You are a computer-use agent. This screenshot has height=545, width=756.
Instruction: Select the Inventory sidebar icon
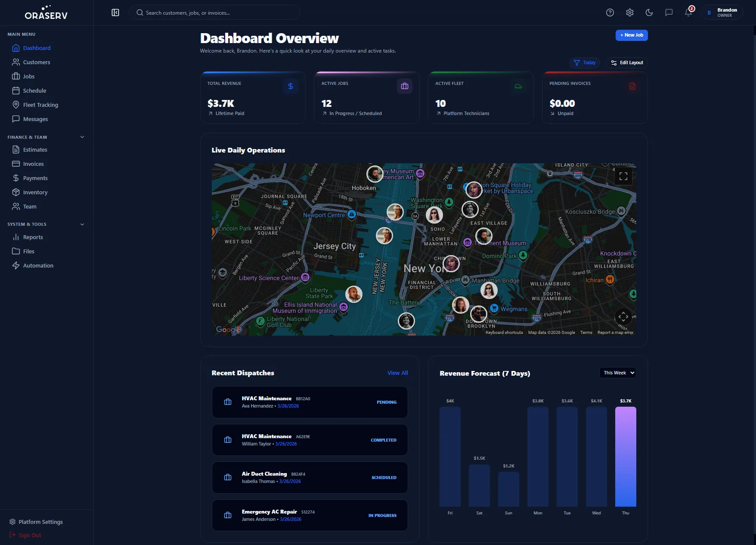coord(15,192)
